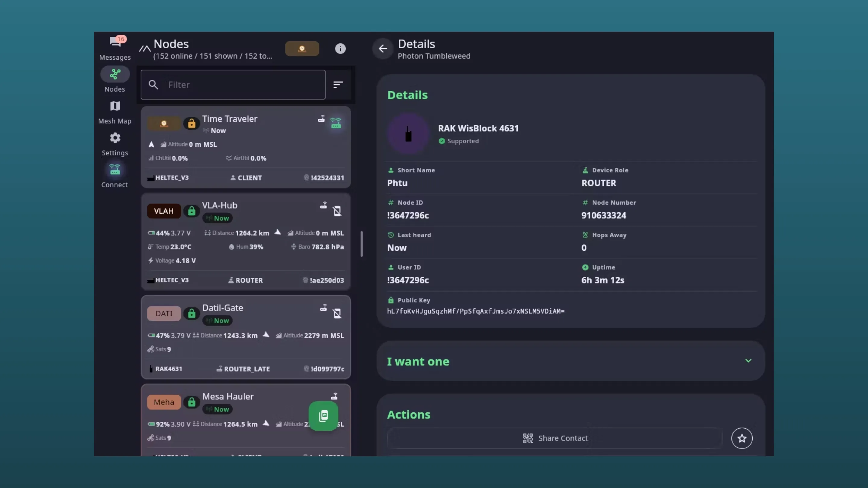Click the router icon on Mesa Hauler
Screen dimensions: 868x488
coord(334,396)
